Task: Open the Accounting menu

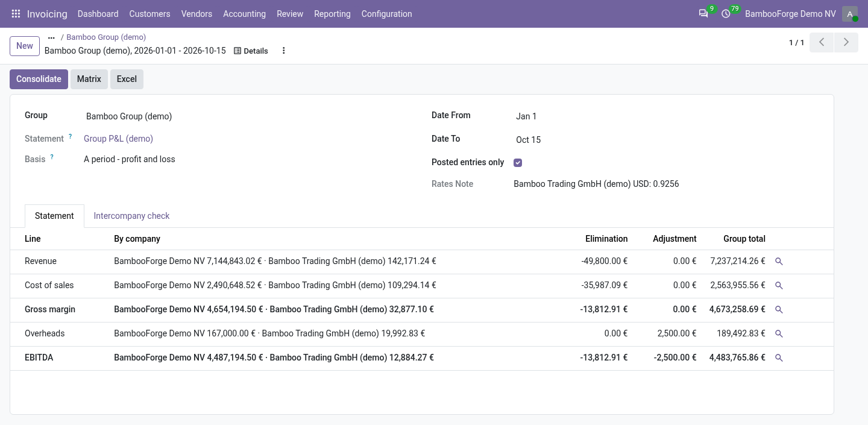Action: click(x=244, y=14)
